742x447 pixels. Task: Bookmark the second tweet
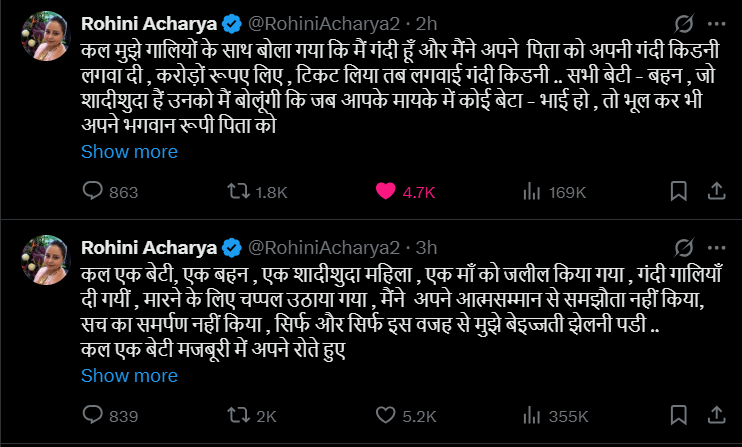678,416
